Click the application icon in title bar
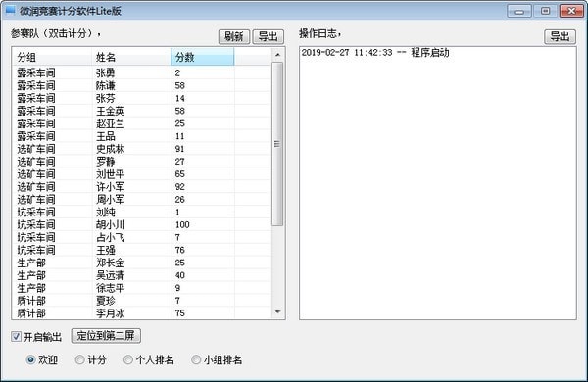The width and height of the screenshot is (588, 382). pyautogui.click(x=10, y=10)
